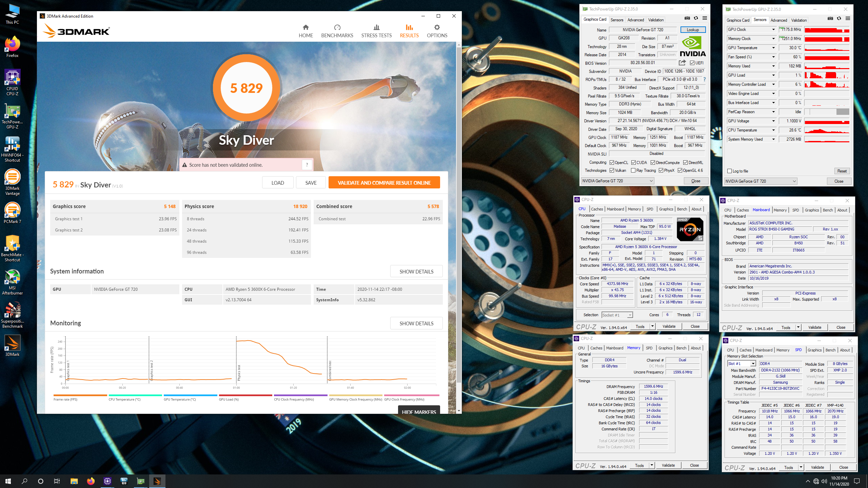The width and height of the screenshot is (868, 488).
Task: Expand GPU Temperature sensor dropdown
Action: (773, 48)
